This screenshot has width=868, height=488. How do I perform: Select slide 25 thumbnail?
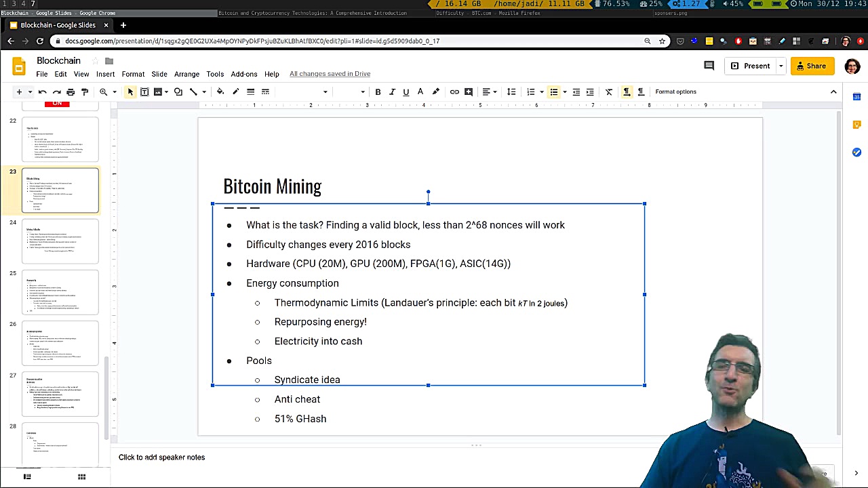click(60, 292)
